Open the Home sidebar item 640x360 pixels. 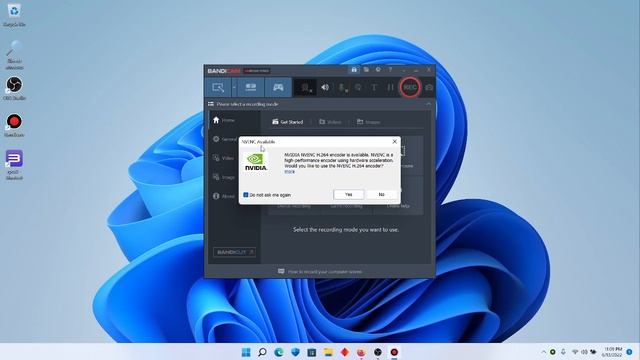224,120
